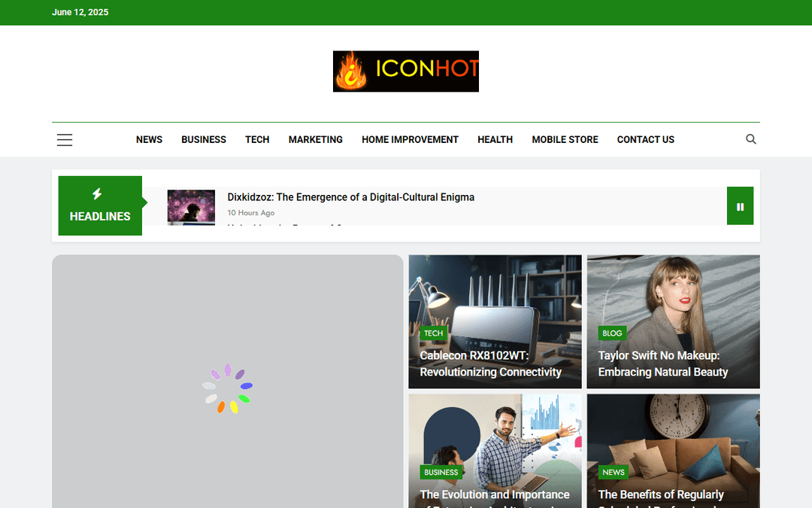Open The Benefits of Regularly article
This screenshot has height=508, width=812.
(x=661, y=499)
